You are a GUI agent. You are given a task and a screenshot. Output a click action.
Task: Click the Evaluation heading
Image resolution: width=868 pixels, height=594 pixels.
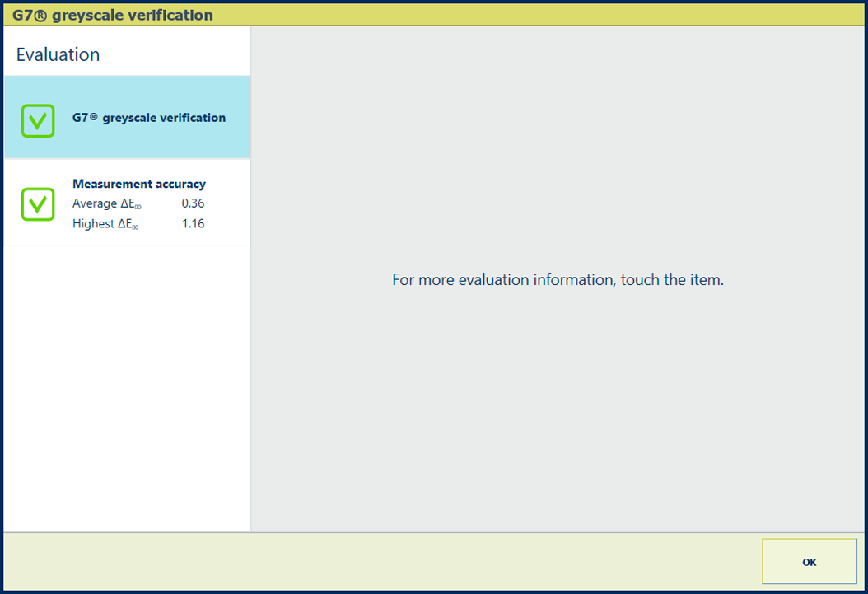[x=58, y=54]
